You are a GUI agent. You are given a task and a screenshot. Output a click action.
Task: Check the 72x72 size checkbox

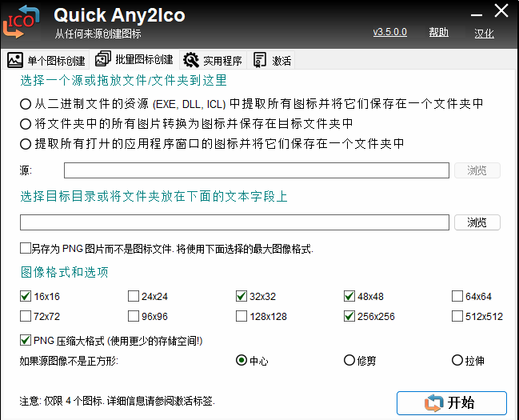26,316
